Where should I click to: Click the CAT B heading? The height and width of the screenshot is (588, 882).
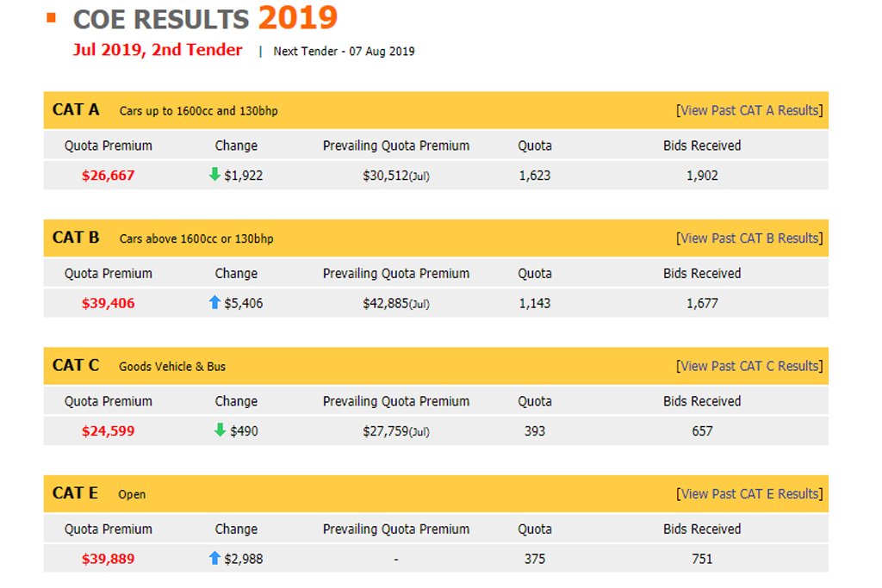76,238
